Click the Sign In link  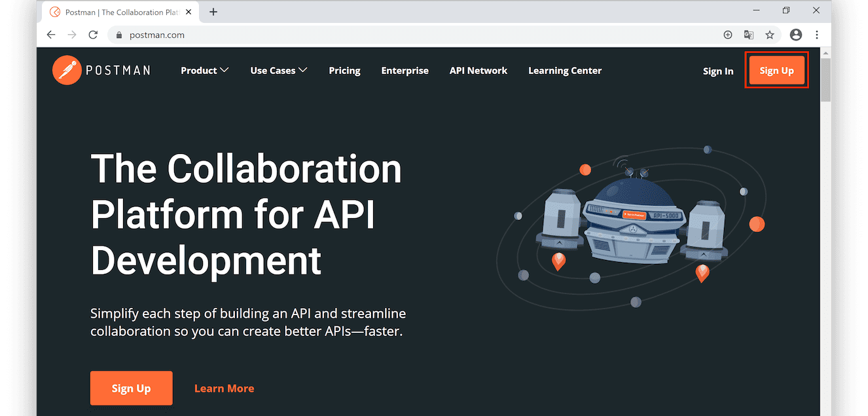pos(717,71)
